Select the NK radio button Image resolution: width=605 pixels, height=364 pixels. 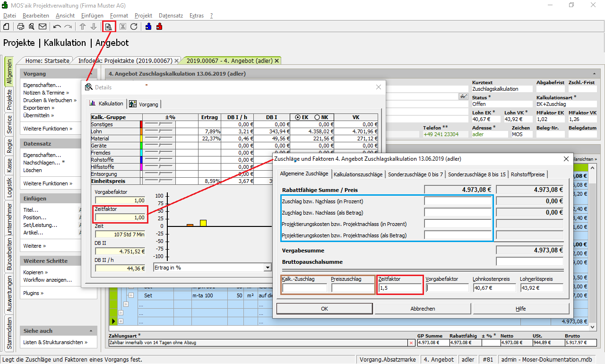(x=316, y=117)
